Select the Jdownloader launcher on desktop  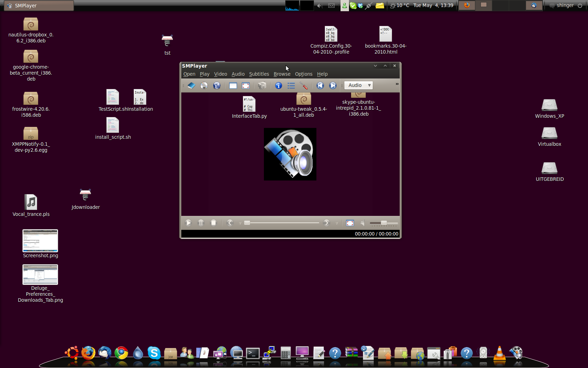(85, 199)
